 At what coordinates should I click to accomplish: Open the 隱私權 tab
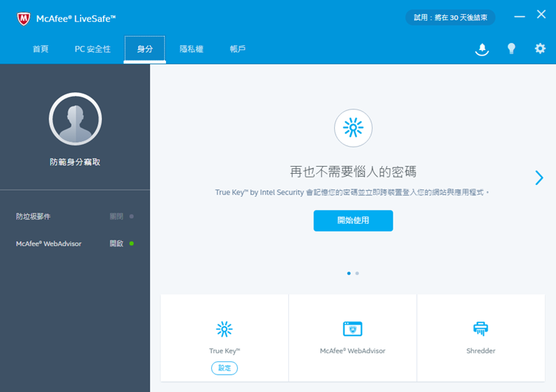click(191, 49)
